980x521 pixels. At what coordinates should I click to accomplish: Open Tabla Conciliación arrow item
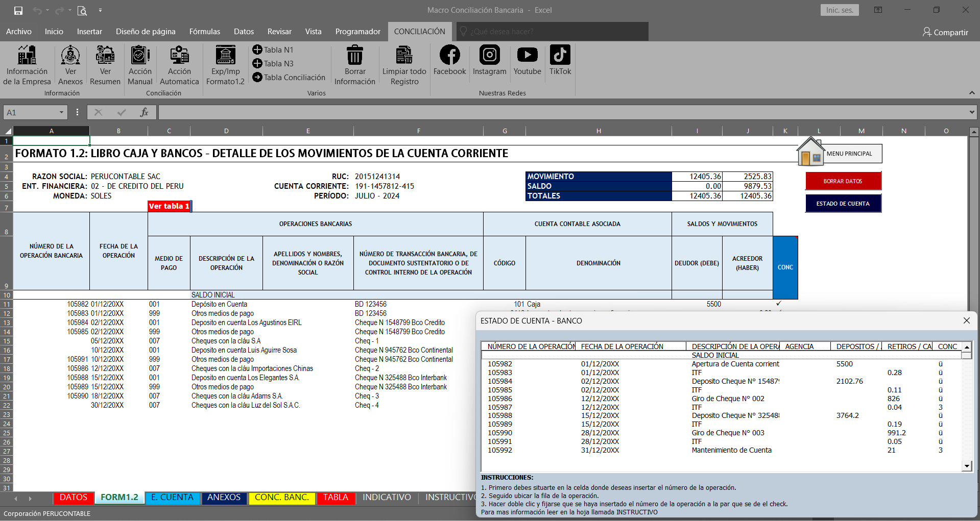[x=289, y=77]
